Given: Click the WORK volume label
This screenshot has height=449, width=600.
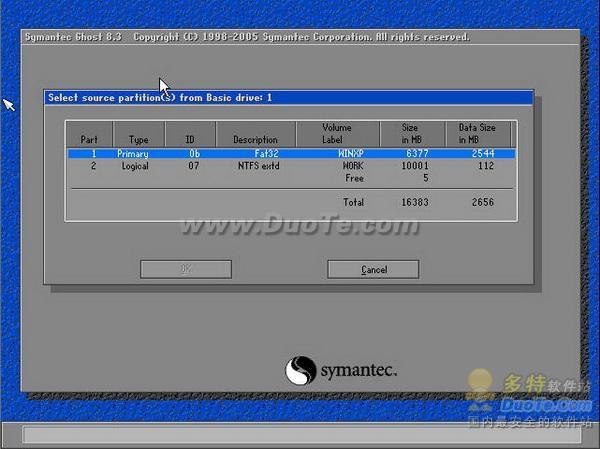Looking at the screenshot, I should point(353,166).
